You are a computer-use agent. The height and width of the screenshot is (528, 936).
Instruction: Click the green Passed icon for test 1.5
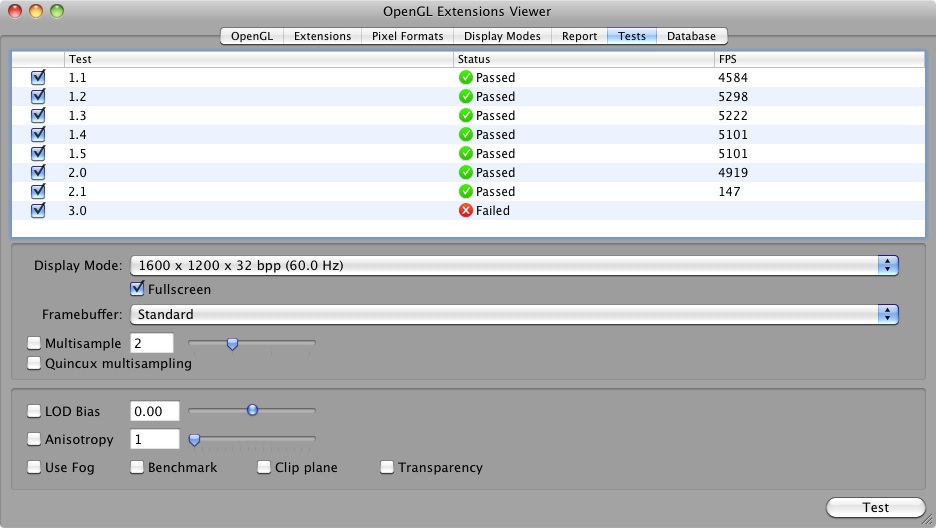[x=466, y=153]
